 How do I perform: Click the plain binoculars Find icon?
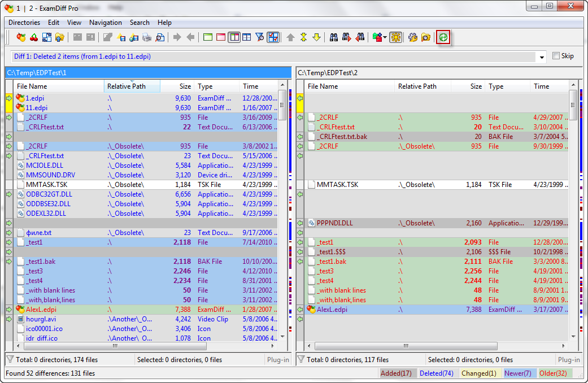coord(333,37)
